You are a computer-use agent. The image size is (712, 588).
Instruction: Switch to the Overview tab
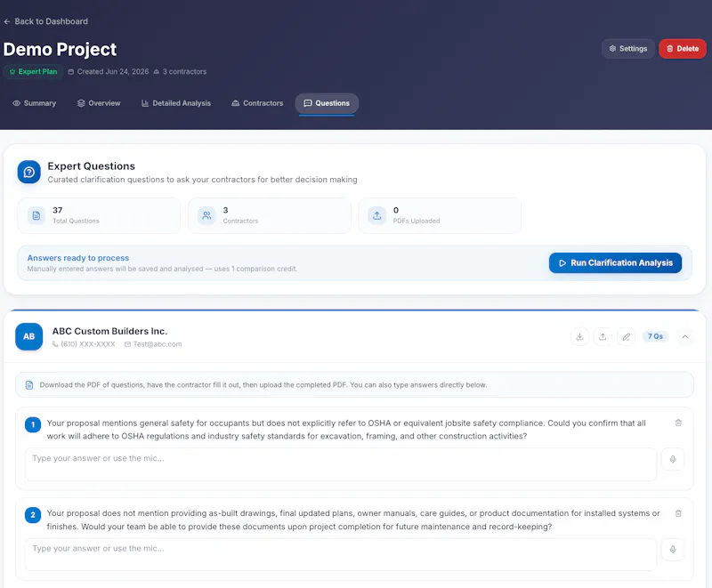click(99, 103)
